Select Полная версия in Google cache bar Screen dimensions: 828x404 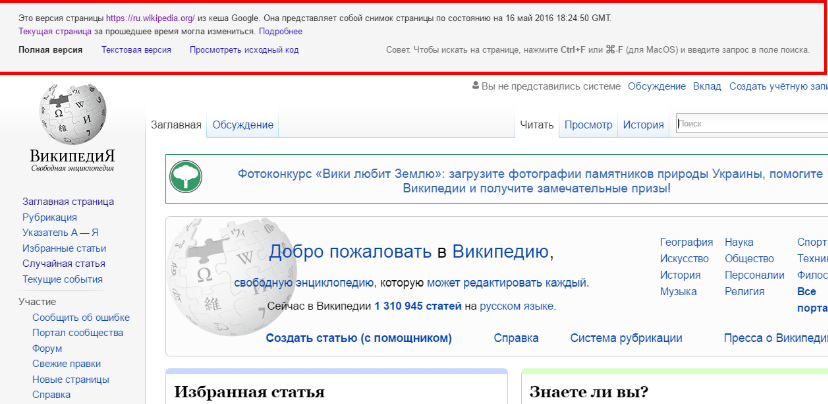[50, 50]
